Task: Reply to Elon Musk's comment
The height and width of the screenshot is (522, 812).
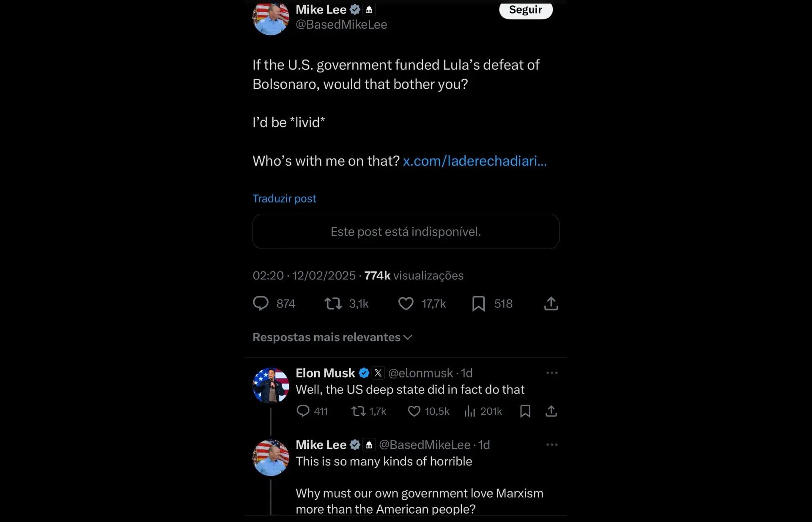Action: coord(303,411)
